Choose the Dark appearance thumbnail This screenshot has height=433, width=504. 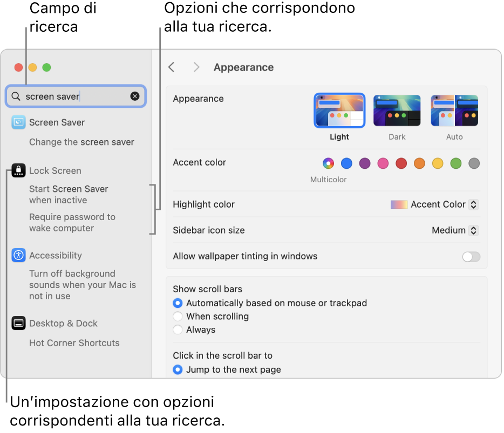coord(397,111)
